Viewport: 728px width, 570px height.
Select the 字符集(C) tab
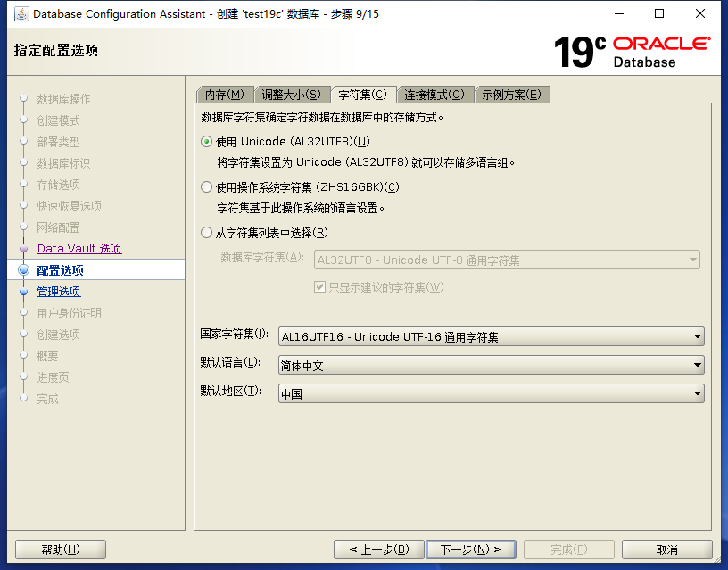(x=362, y=95)
